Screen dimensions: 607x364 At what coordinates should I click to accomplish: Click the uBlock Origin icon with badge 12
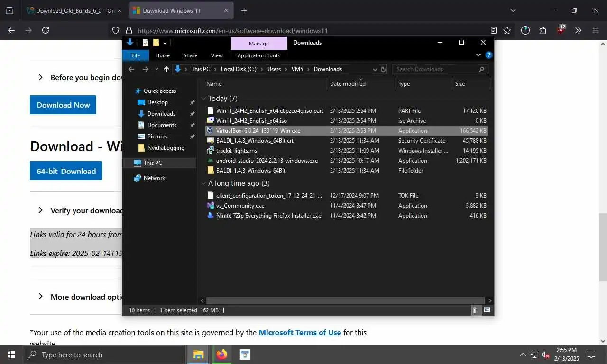(x=561, y=29)
